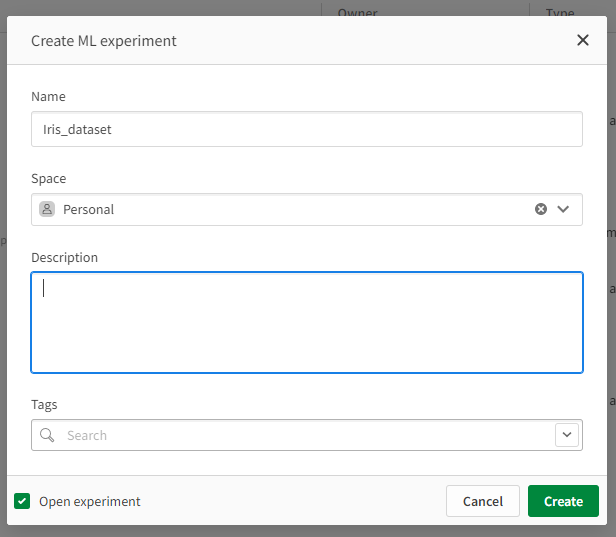
Task: Click the Tags field label
Action: point(45,404)
